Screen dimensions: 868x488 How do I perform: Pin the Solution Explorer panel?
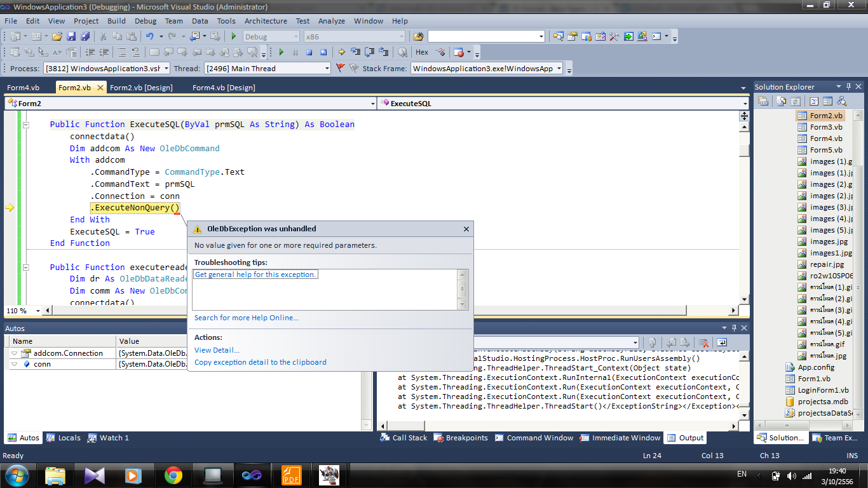tap(848, 86)
